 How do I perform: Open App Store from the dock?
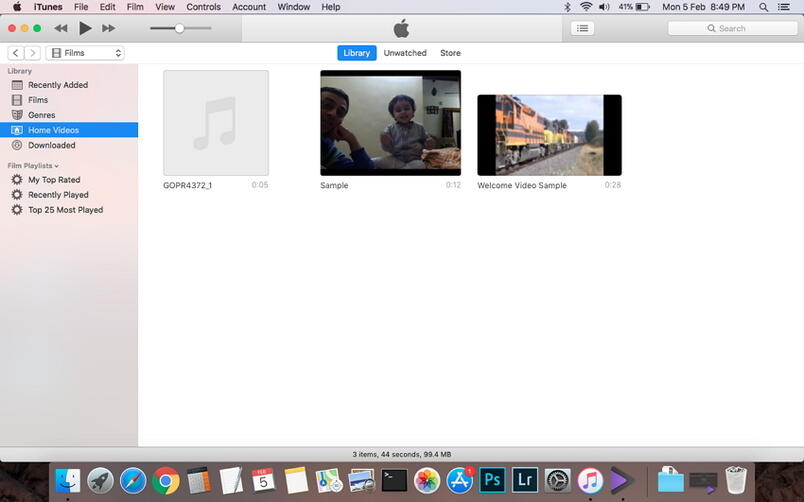[459, 481]
